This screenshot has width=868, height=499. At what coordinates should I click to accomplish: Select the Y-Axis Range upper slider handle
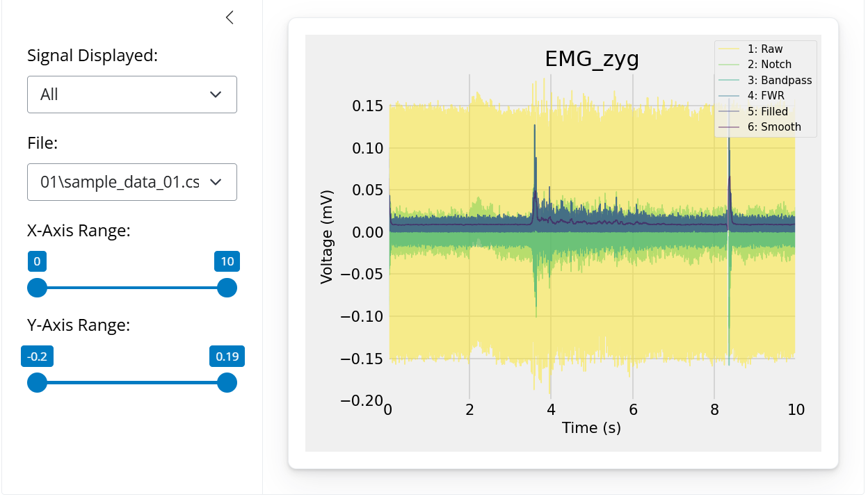pyautogui.click(x=227, y=383)
